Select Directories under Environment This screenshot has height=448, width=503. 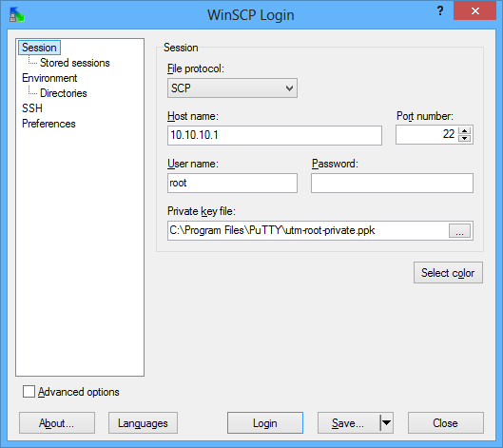click(x=63, y=93)
